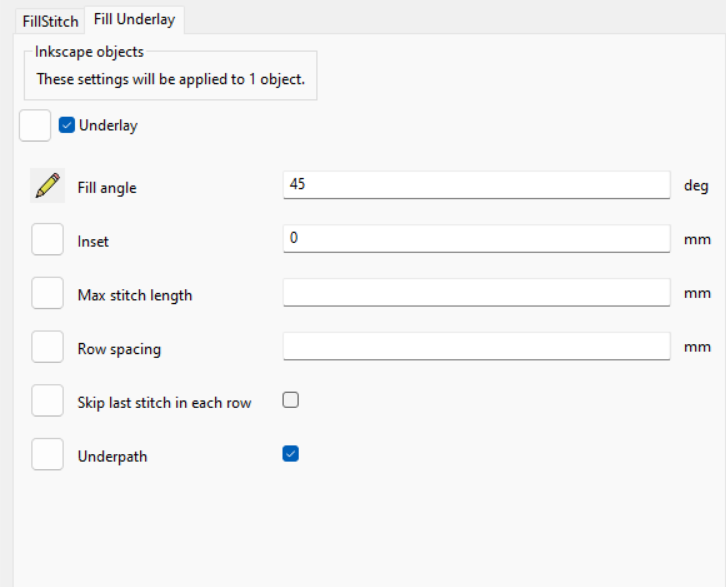Viewport: 726px width, 587px height.
Task: Click the icon button beside Underpath
Action: (x=47, y=454)
